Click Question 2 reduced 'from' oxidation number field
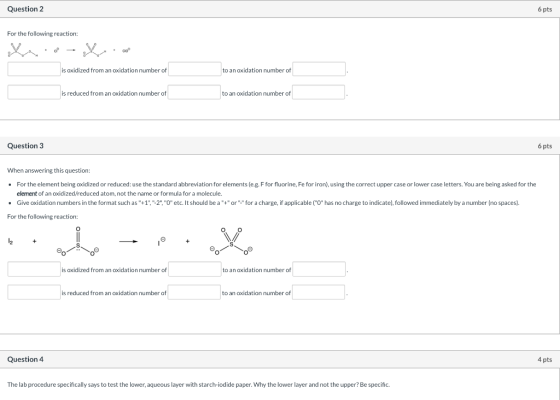Screen dimensions: 560x400 coord(194,92)
